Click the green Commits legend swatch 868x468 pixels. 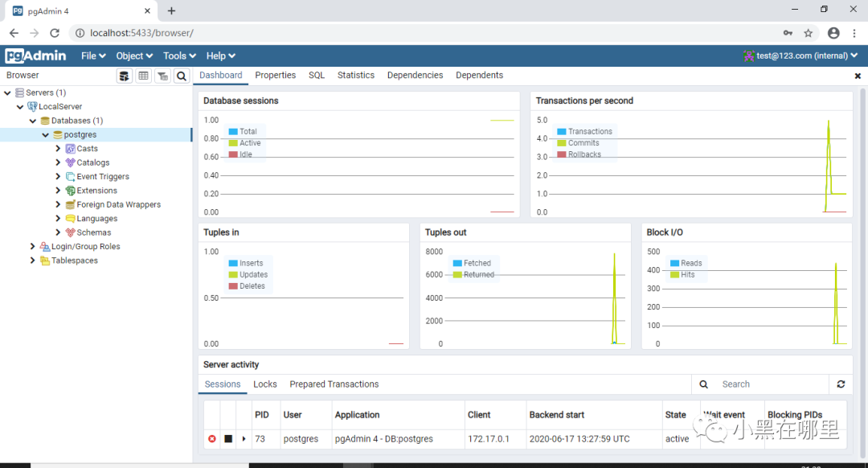(561, 143)
